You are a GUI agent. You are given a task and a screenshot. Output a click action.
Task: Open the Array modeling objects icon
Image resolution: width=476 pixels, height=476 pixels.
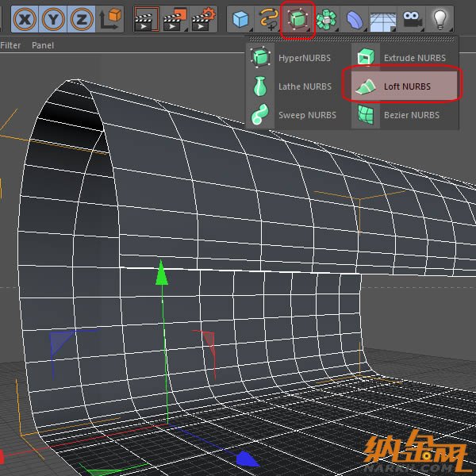click(x=326, y=19)
